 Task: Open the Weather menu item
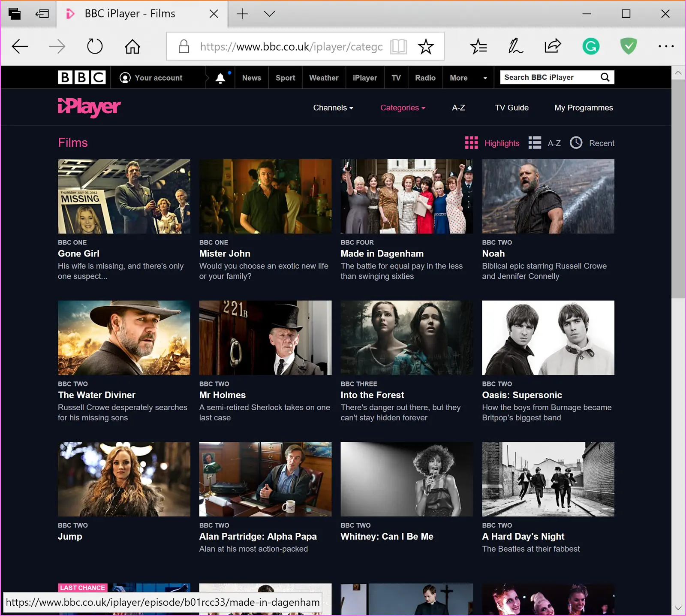[324, 78]
